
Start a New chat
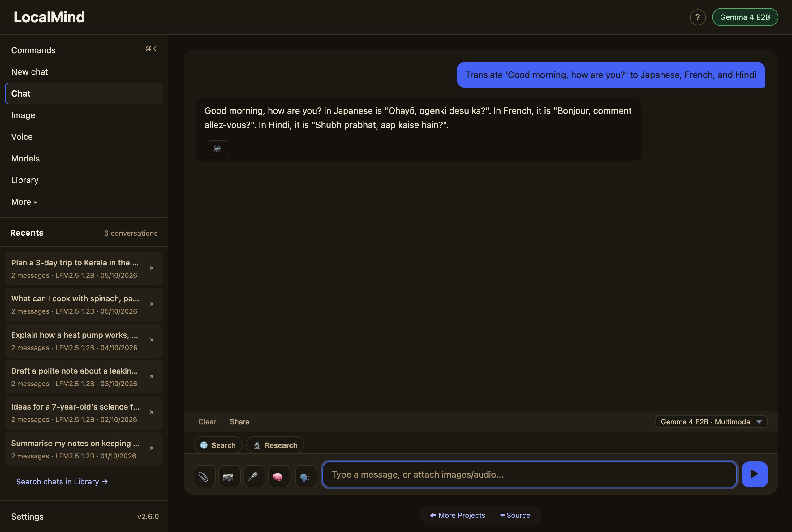(84, 72)
